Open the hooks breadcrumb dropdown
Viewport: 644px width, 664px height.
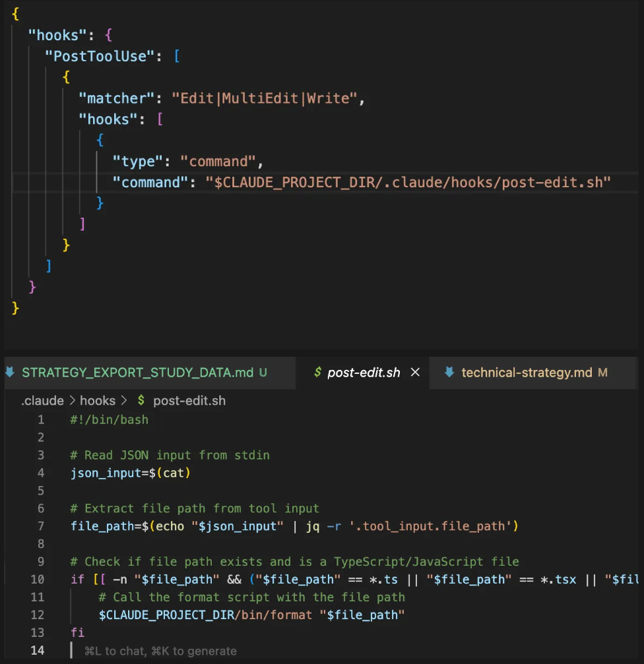coord(97,401)
